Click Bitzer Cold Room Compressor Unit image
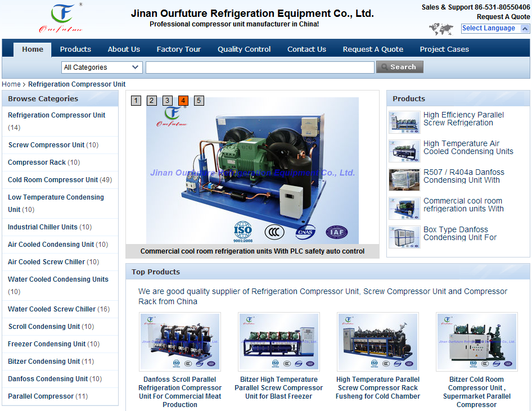Screen dimensions: 532x411 [477, 341]
